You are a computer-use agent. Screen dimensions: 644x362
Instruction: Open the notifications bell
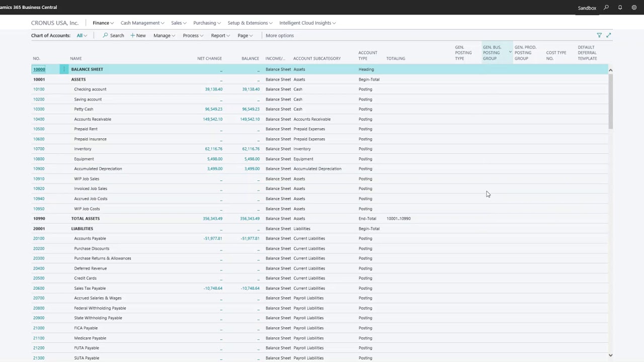(620, 8)
